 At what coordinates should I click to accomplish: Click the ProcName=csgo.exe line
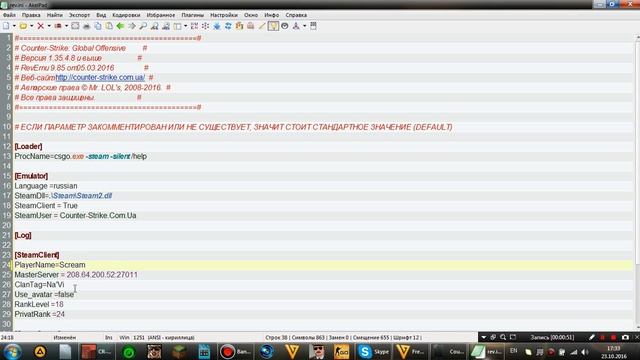[80, 156]
